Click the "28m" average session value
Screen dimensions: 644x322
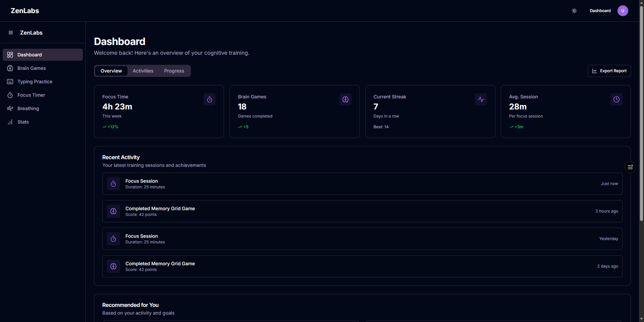click(x=518, y=107)
